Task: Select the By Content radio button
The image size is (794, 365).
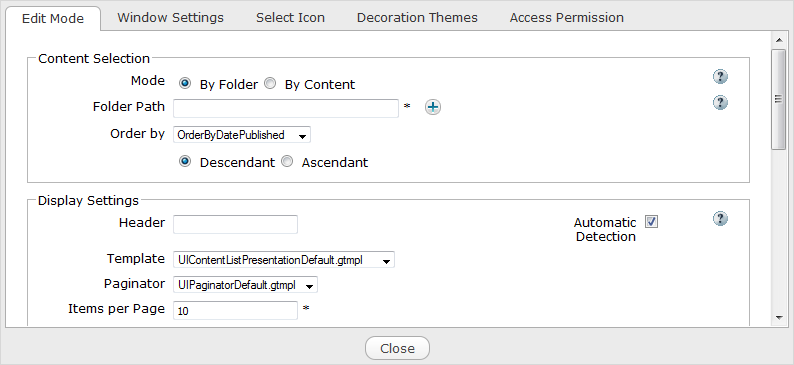Action: 270,84
